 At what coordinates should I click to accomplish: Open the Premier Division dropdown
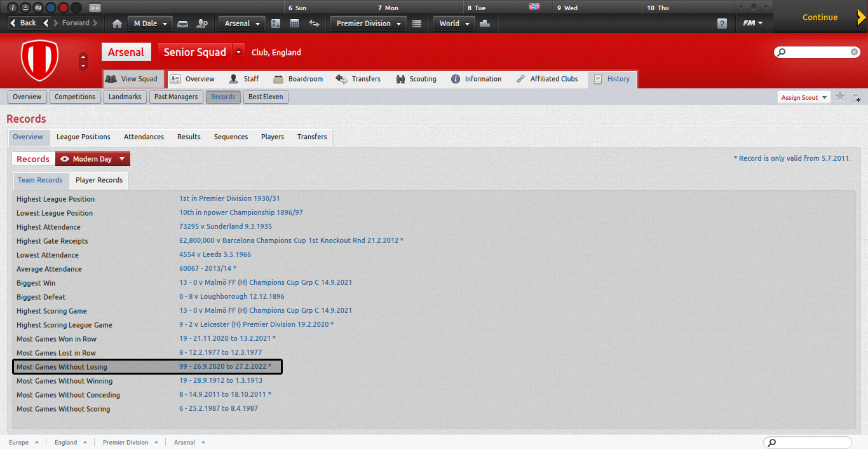tap(369, 24)
